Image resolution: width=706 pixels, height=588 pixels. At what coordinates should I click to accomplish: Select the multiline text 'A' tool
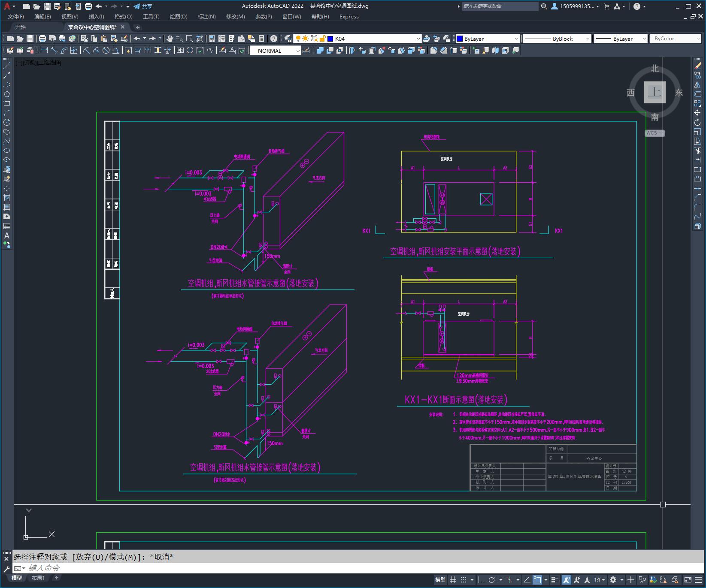(6, 236)
